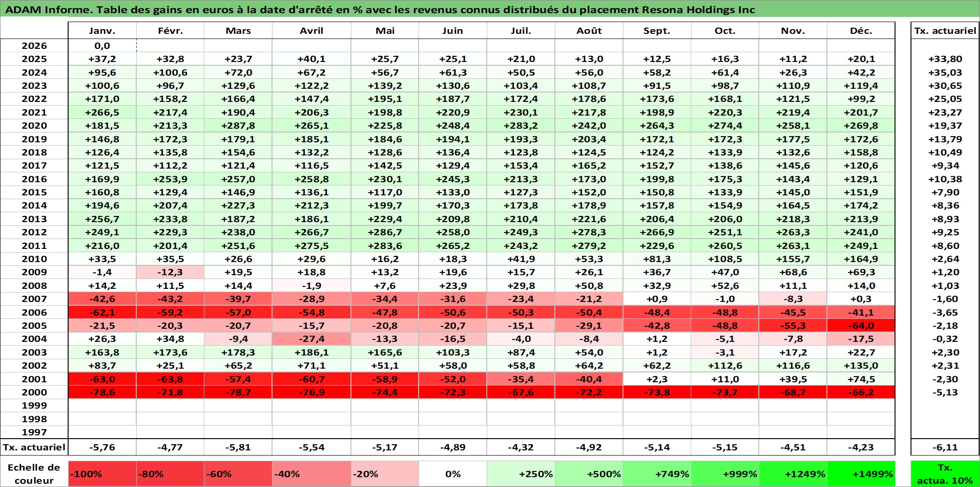Click the 2012 May value +286,7
Viewport: 980px width, 487px height.
(385, 232)
